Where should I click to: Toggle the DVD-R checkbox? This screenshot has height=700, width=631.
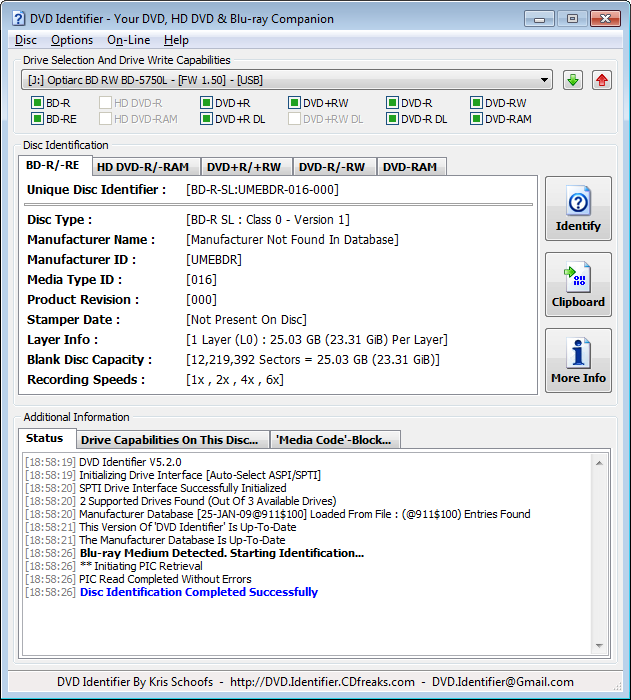click(x=392, y=103)
